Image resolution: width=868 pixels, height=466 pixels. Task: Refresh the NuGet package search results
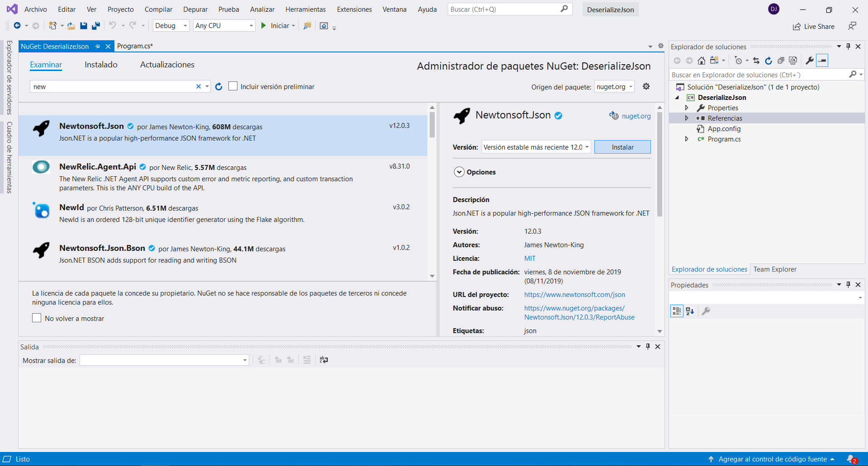219,86
